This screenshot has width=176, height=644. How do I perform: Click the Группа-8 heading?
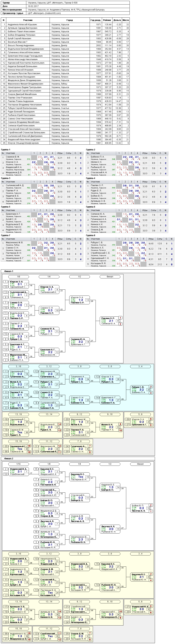coord(91,235)
